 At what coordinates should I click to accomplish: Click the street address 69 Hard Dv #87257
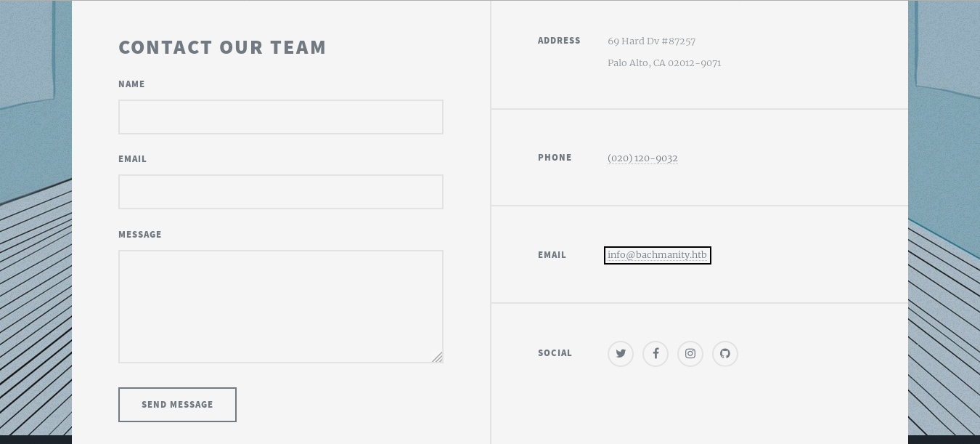point(651,41)
